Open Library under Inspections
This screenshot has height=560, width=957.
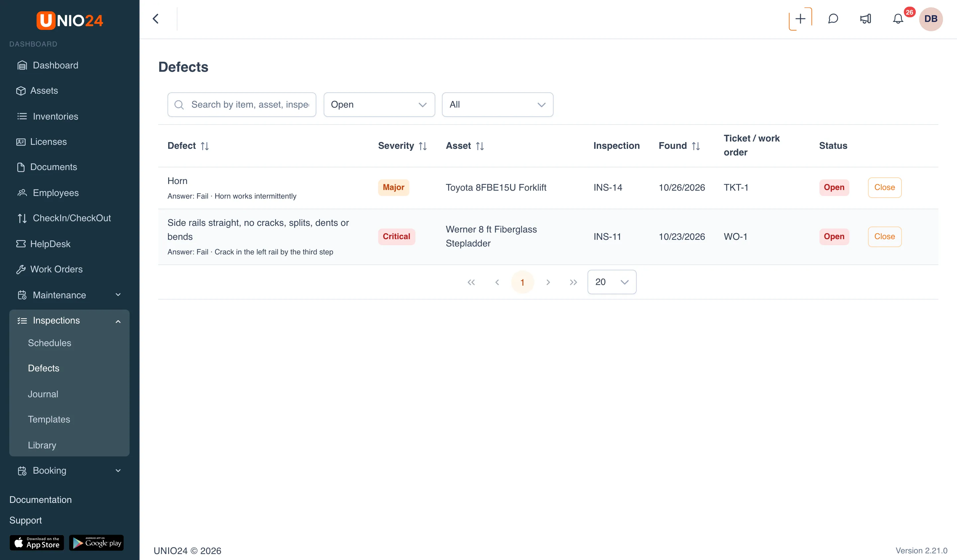(42, 445)
